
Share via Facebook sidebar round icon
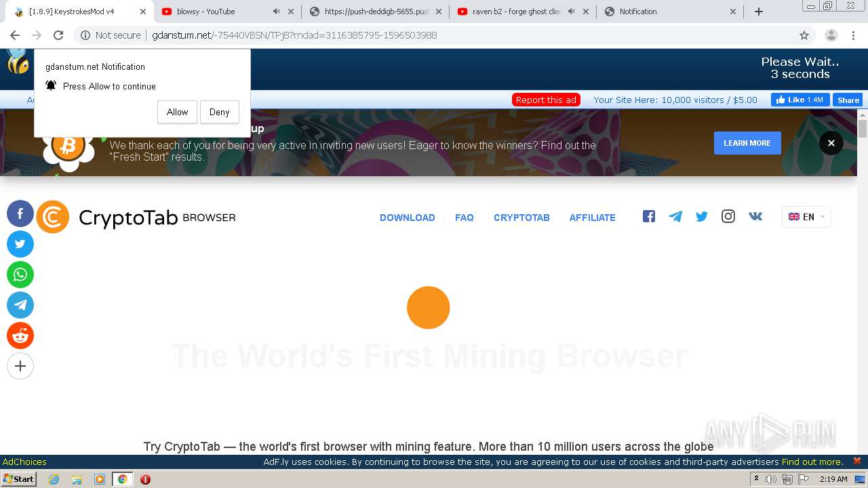[20, 214]
